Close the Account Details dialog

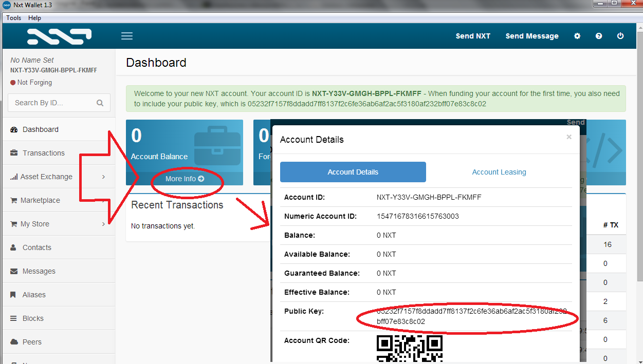569,137
